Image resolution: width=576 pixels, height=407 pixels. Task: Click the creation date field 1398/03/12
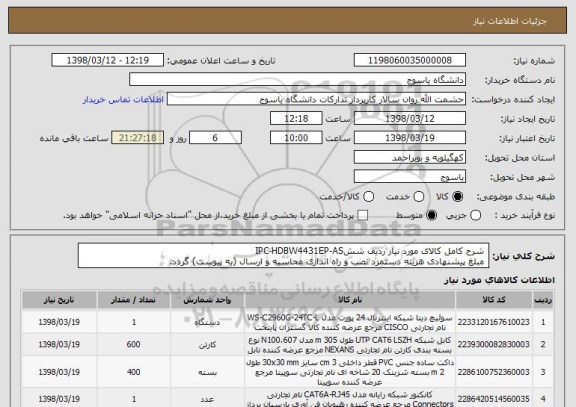tap(410, 119)
